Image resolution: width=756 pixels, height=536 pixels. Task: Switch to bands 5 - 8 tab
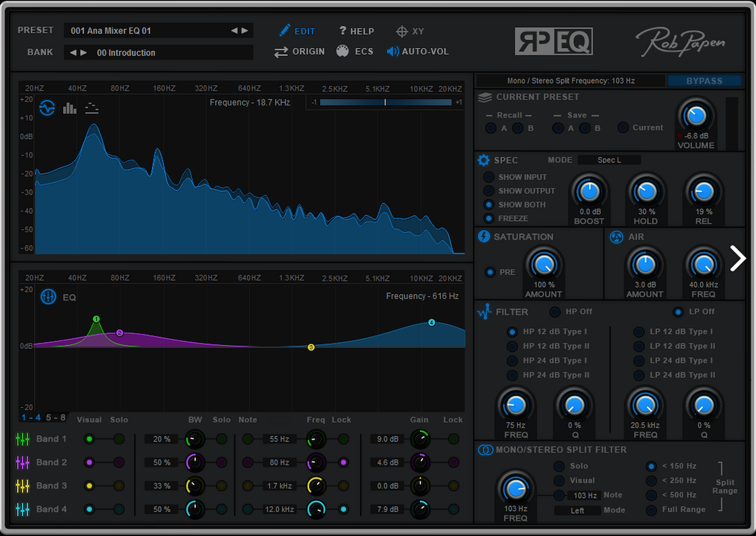55,418
